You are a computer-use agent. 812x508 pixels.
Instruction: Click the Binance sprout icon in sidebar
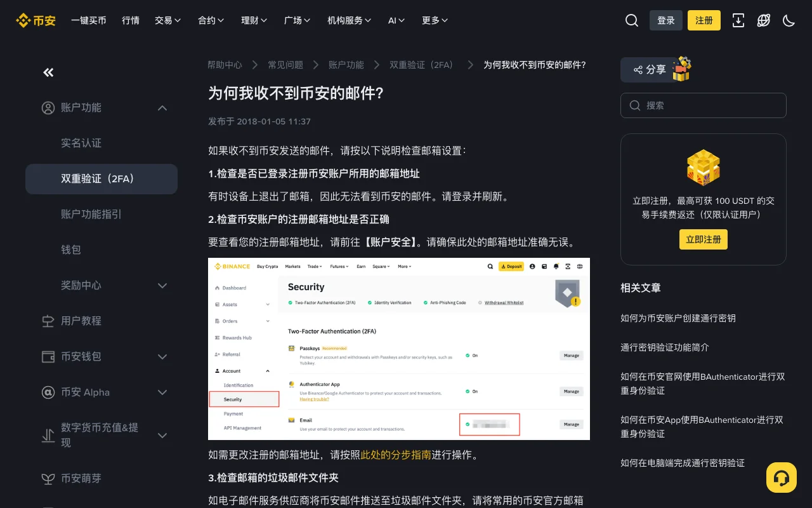point(48,479)
